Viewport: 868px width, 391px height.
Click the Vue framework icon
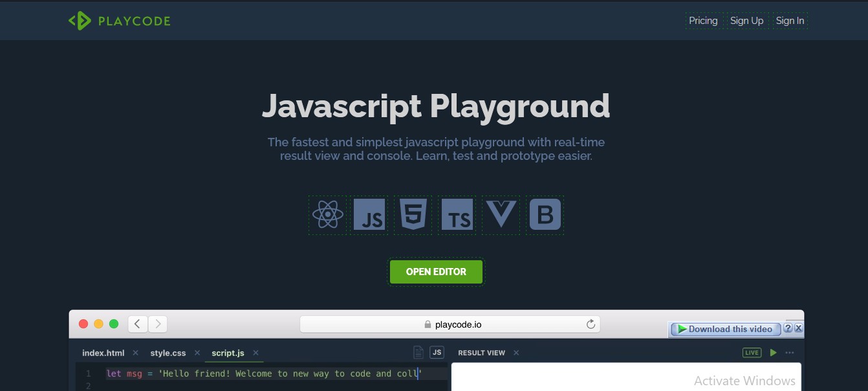point(500,215)
